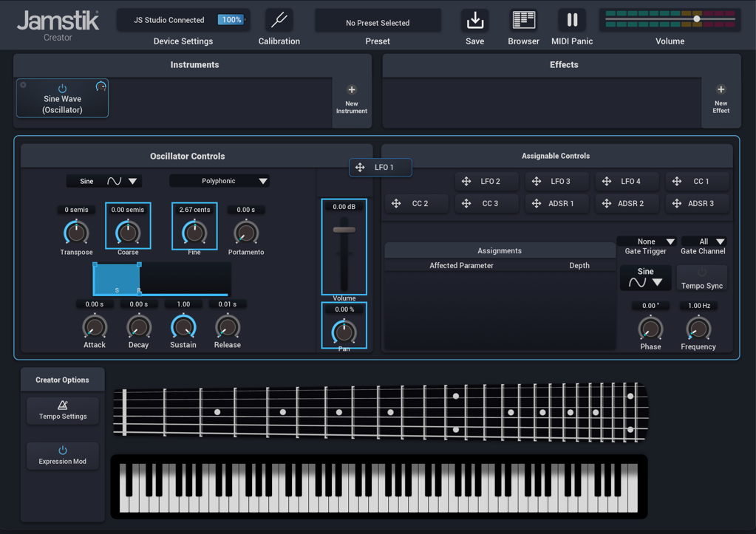Open the Gate Trigger None dropdown

(x=647, y=242)
